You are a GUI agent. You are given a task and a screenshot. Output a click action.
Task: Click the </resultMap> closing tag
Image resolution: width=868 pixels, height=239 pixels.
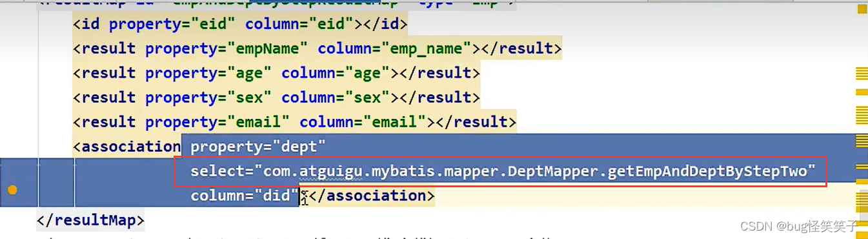tap(90, 221)
